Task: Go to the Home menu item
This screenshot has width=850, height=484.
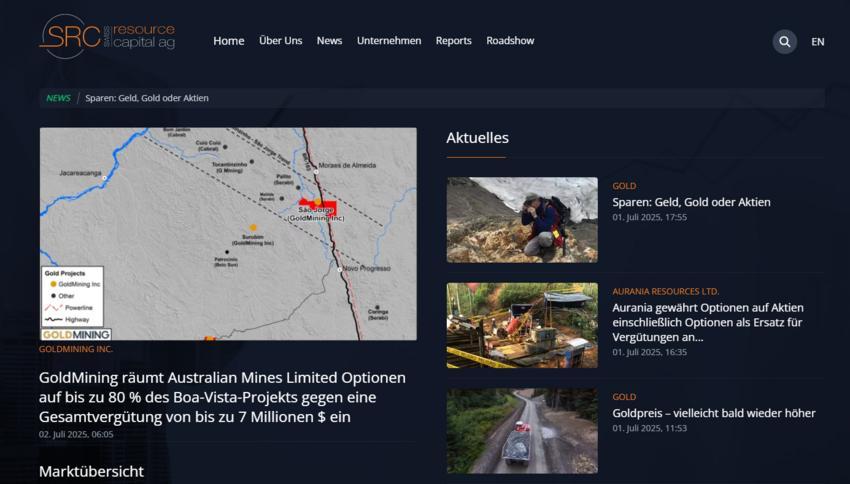Action: [228, 41]
